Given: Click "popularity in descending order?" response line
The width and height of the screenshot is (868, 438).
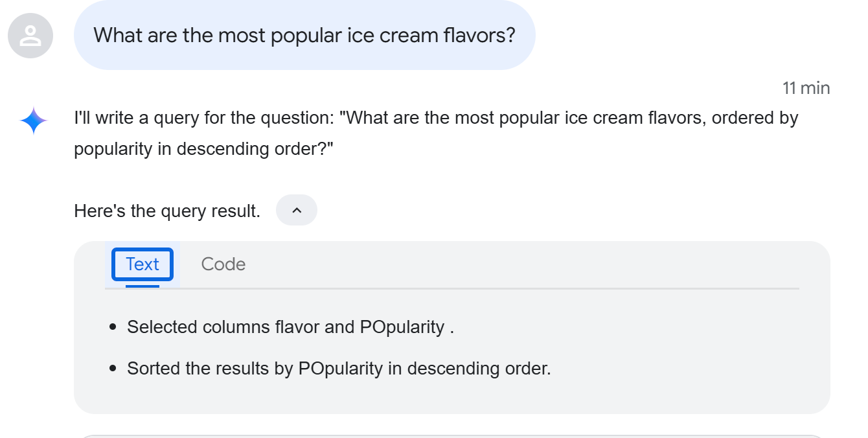Looking at the screenshot, I should (x=203, y=149).
